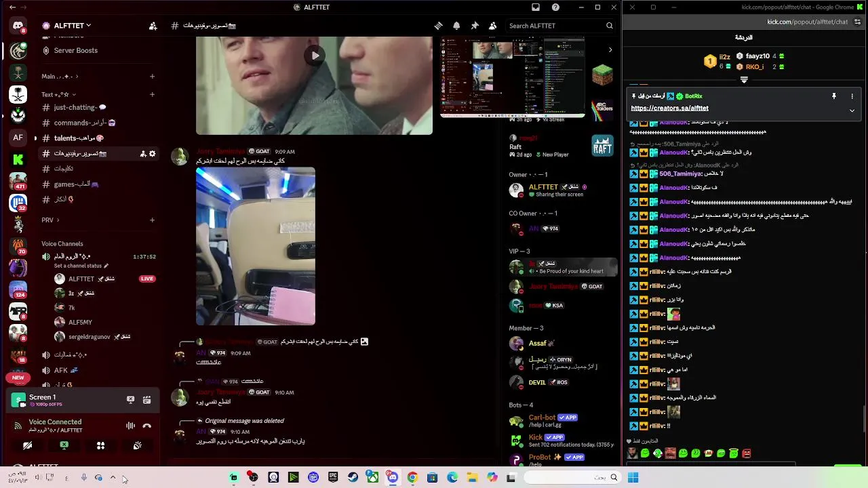Select DEVIL member in list

[x=561, y=382]
